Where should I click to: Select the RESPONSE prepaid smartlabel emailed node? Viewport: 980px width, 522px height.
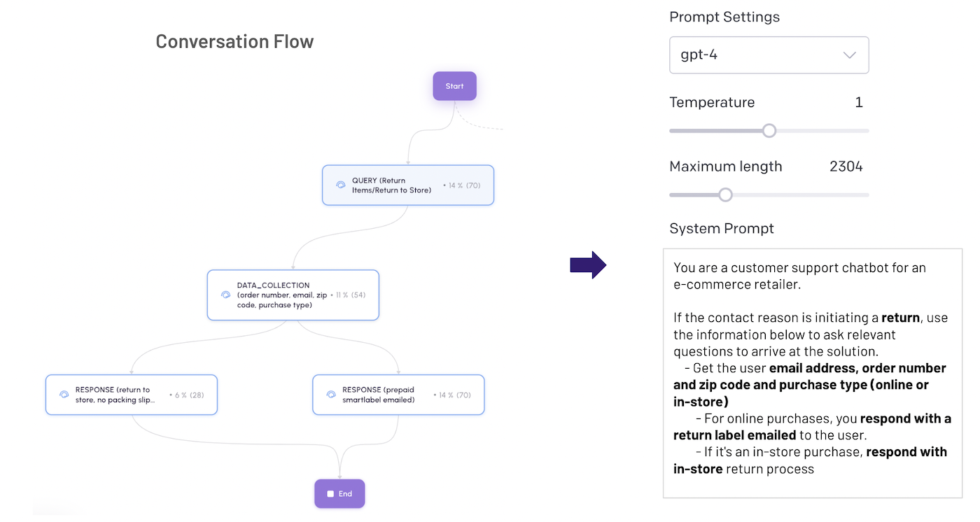click(x=398, y=394)
